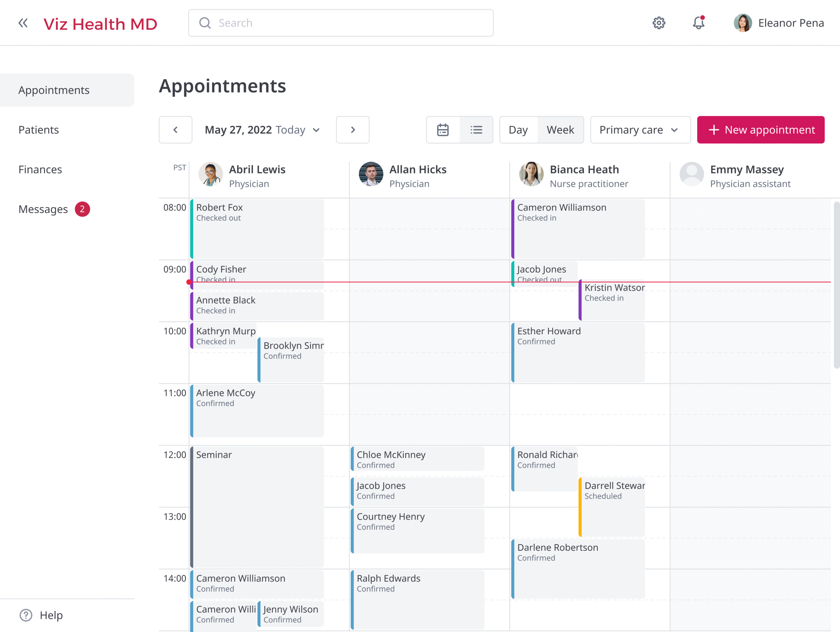The width and height of the screenshot is (840, 632).
Task: Open Patients section in sidebar
Action: pos(39,130)
